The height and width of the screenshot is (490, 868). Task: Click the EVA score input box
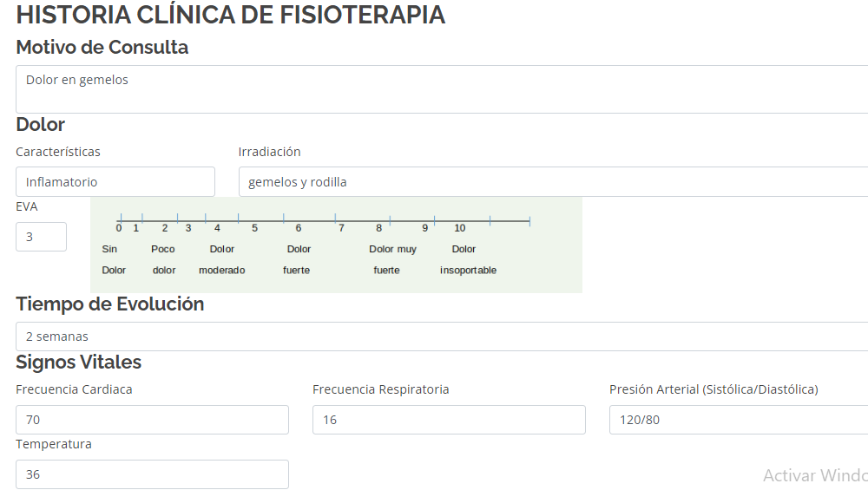(x=41, y=237)
